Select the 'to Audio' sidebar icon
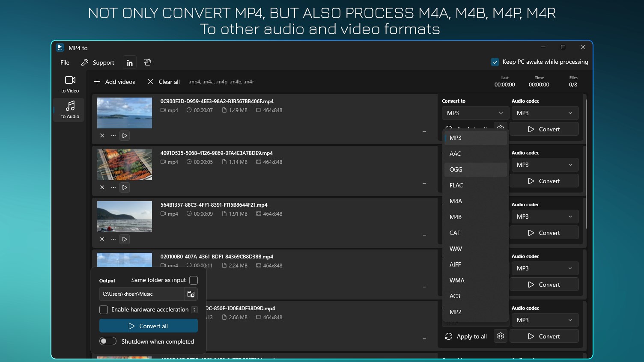The height and width of the screenshot is (362, 644). click(x=69, y=110)
